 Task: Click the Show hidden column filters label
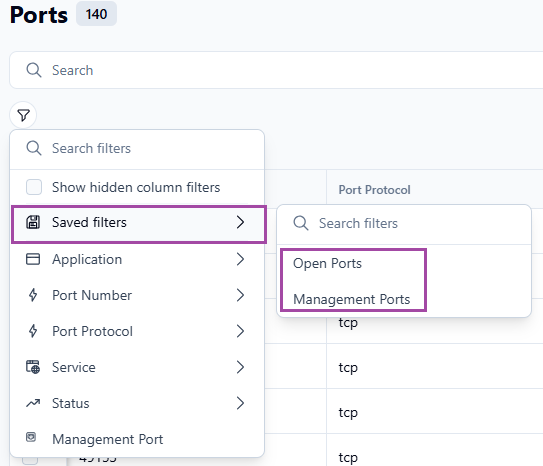136,187
